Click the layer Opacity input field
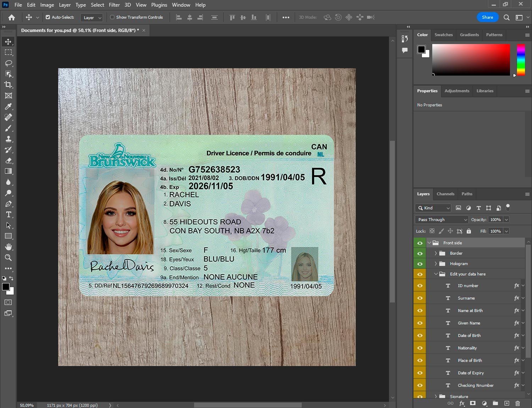Screen dimensions: 532x408 [495, 220]
